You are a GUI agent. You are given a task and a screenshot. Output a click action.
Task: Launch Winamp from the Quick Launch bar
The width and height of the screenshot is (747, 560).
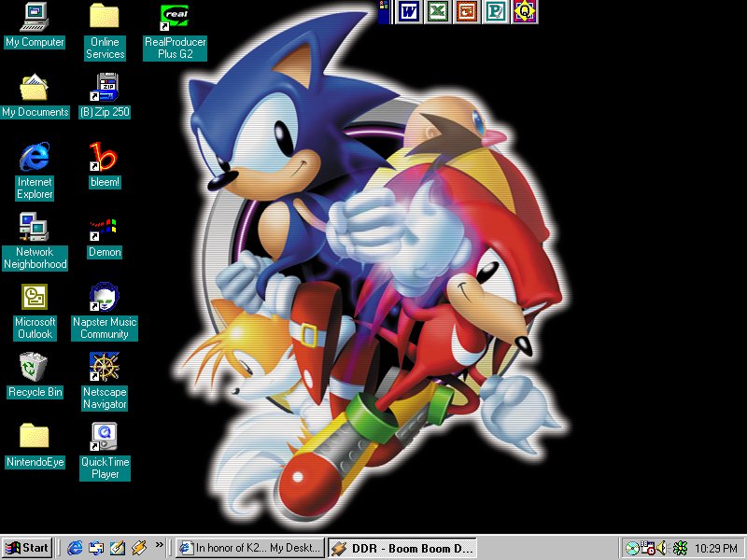pos(139,548)
